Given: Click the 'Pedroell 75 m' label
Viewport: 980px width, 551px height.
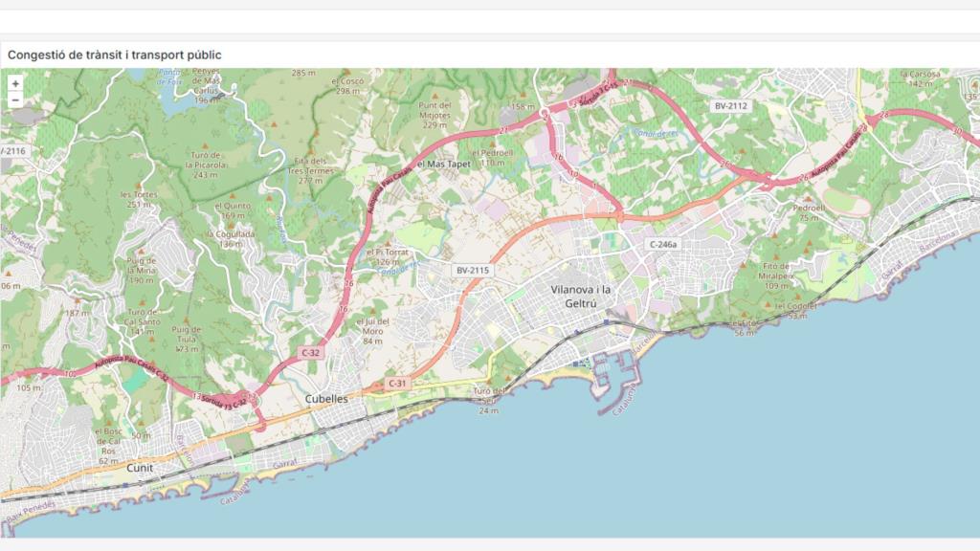Looking at the screenshot, I should pyautogui.click(x=809, y=212).
